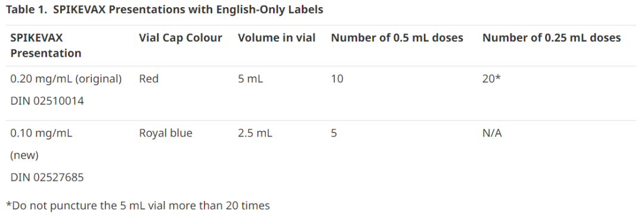Click the Volume in vial column header
This screenshot has height=216, width=644.
tap(277, 38)
